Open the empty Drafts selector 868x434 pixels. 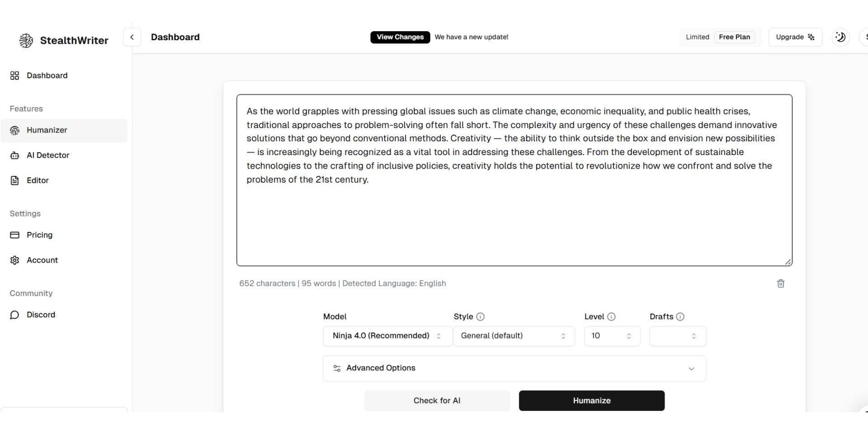[x=677, y=336]
